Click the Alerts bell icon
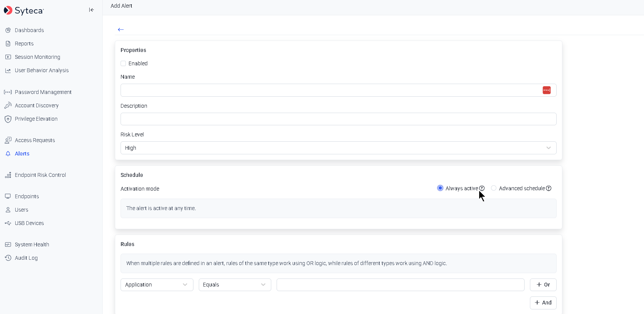The height and width of the screenshot is (314, 644). pyautogui.click(x=8, y=154)
